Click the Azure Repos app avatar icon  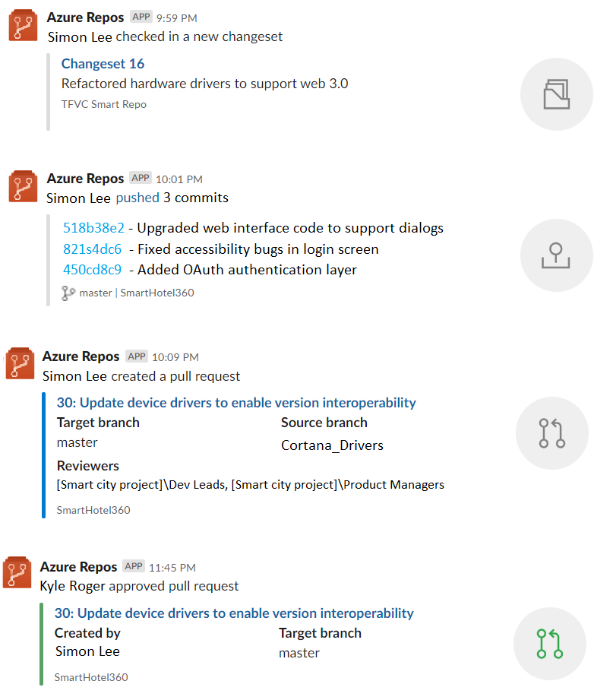(x=22, y=25)
